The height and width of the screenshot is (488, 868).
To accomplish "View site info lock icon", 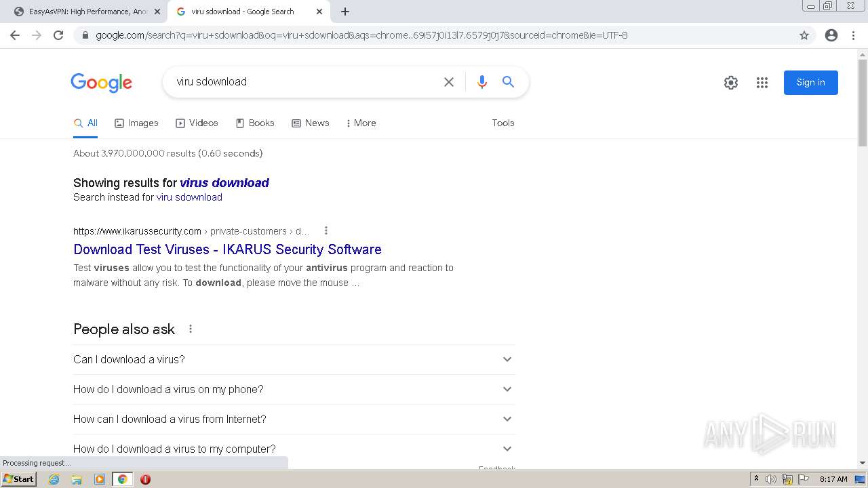I will coord(85,35).
